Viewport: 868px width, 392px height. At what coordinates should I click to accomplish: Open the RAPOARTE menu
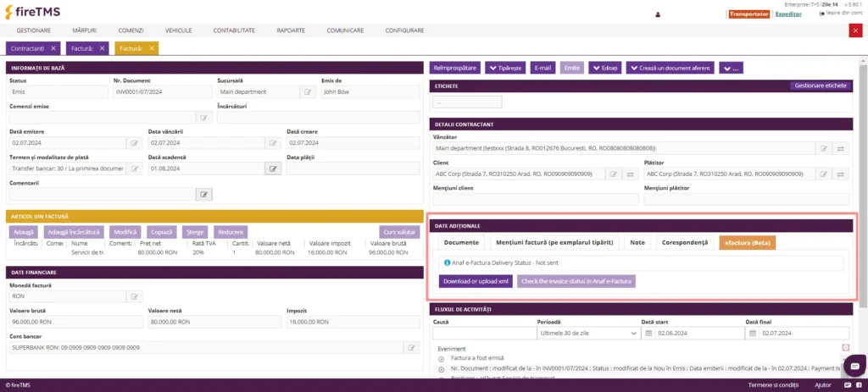tap(291, 30)
